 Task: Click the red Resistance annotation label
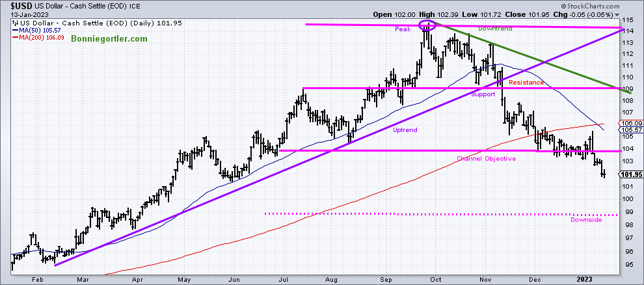click(526, 83)
